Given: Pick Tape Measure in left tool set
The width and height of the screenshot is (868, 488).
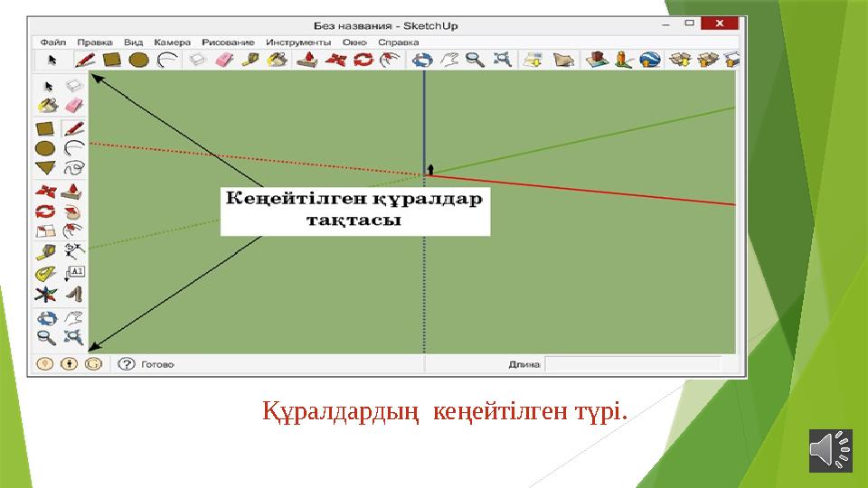Looking at the screenshot, I should pos(46,252).
